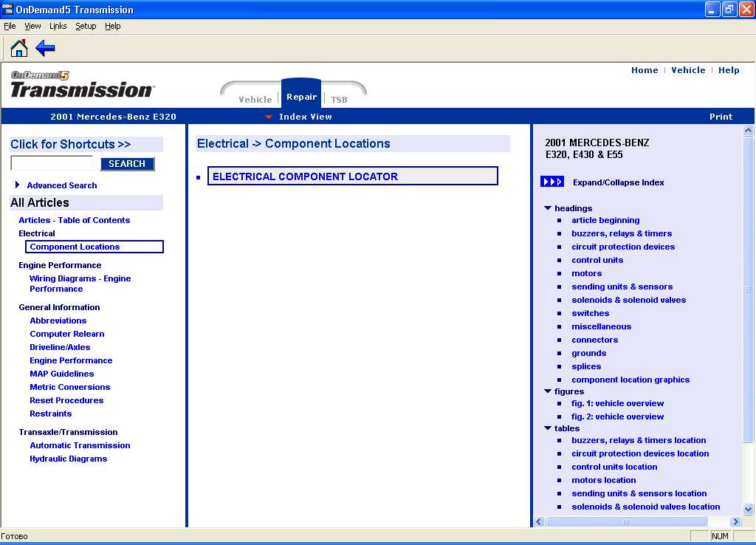Open Wiring Diagrams - Engine Performance
Screen dimensions: 756x545
pyautogui.click(x=80, y=284)
